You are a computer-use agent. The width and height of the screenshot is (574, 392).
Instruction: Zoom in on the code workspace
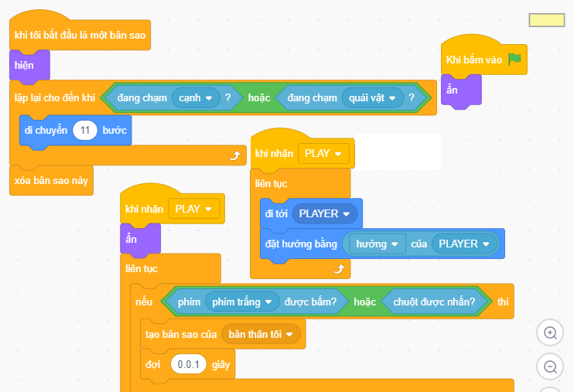[550, 332]
